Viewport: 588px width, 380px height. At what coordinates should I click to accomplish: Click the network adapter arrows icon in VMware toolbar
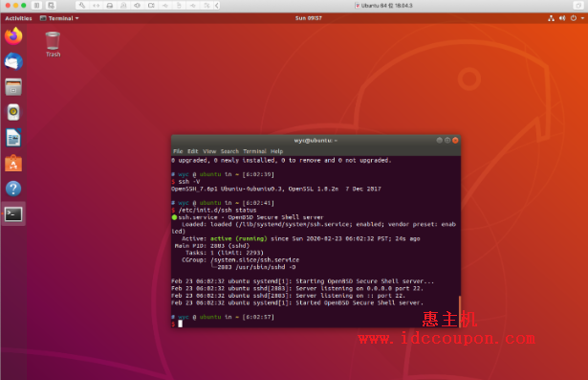click(x=96, y=5)
